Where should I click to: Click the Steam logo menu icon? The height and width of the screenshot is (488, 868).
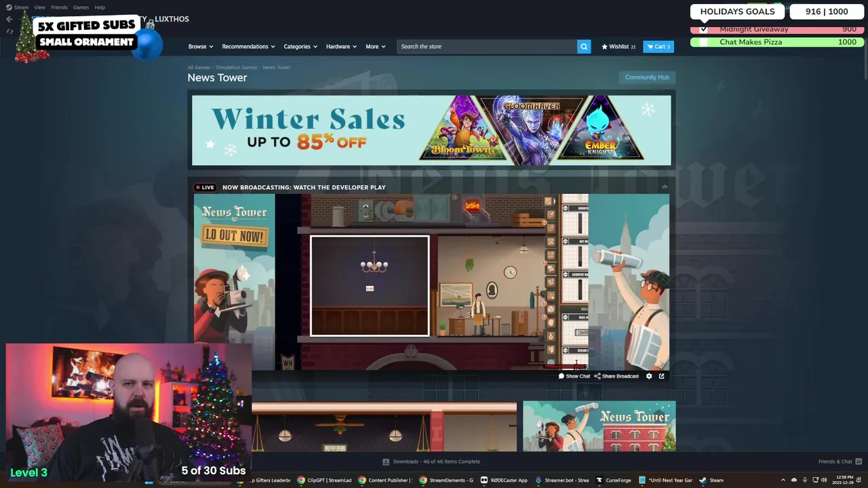(x=9, y=7)
